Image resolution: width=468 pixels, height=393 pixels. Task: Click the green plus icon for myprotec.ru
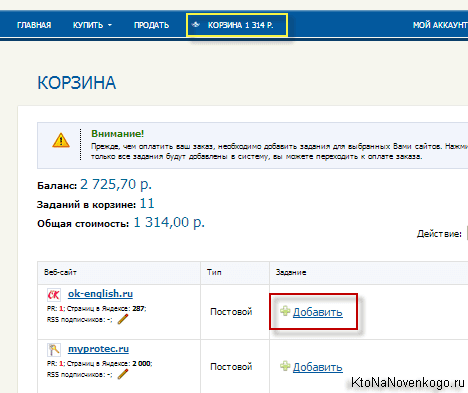(x=285, y=366)
